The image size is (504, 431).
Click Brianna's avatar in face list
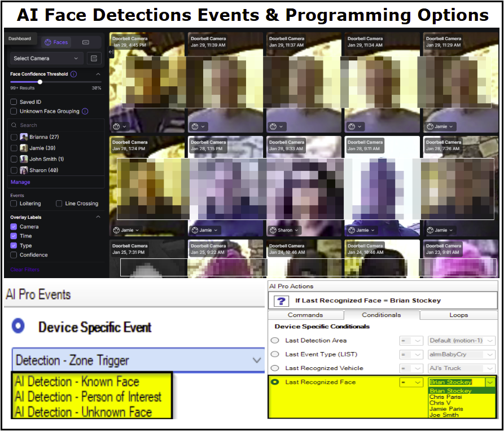24,137
